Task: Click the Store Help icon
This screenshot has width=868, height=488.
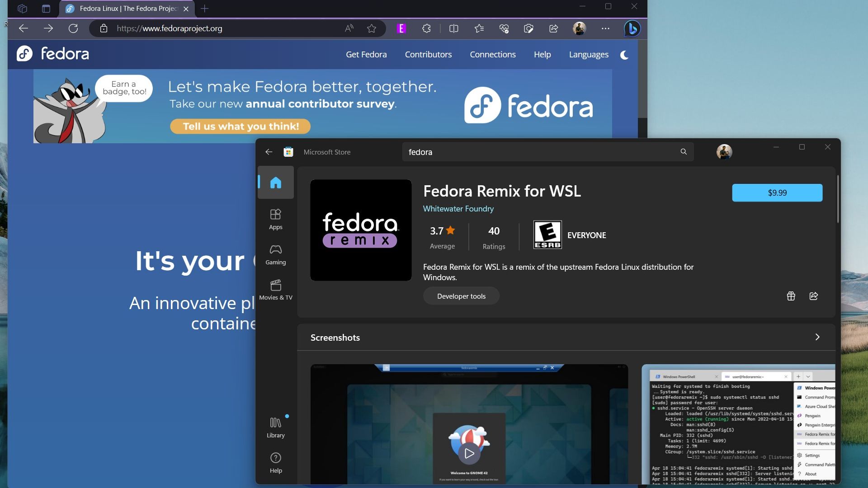Action: pos(275,463)
